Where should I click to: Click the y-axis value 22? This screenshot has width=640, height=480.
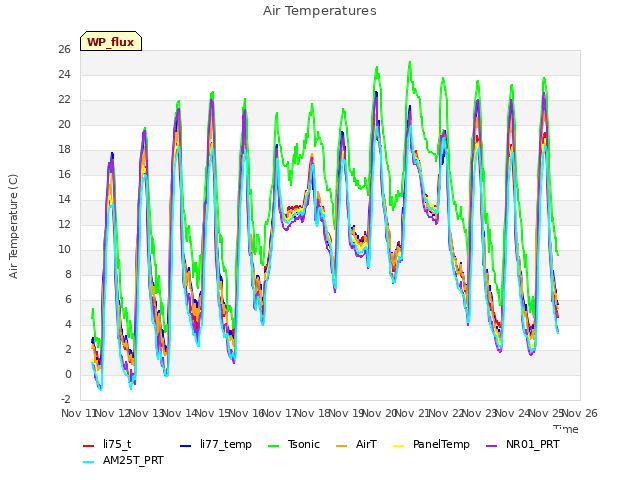point(64,99)
